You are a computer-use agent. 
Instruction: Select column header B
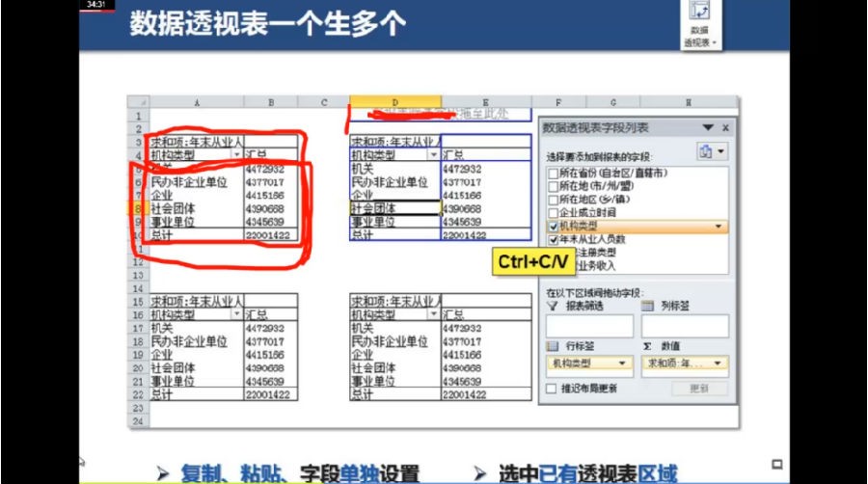(271, 102)
